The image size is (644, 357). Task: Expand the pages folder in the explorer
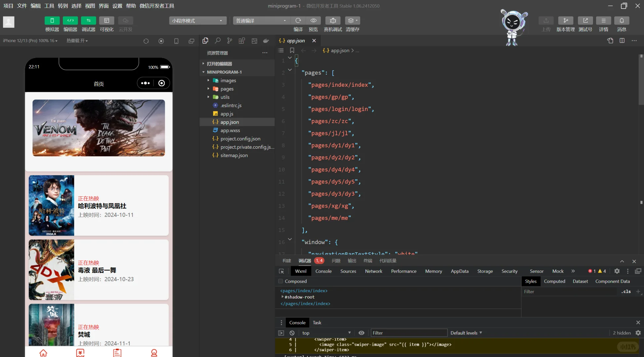pos(227,89)
